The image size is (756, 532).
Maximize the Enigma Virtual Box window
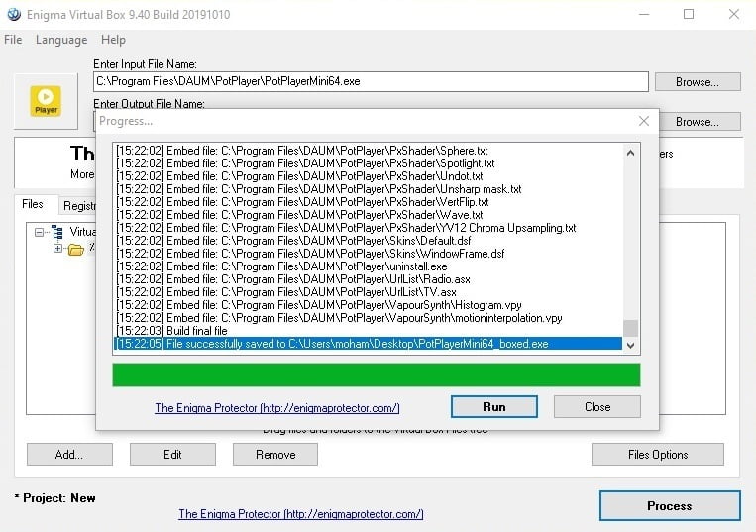tap(689, 15)
